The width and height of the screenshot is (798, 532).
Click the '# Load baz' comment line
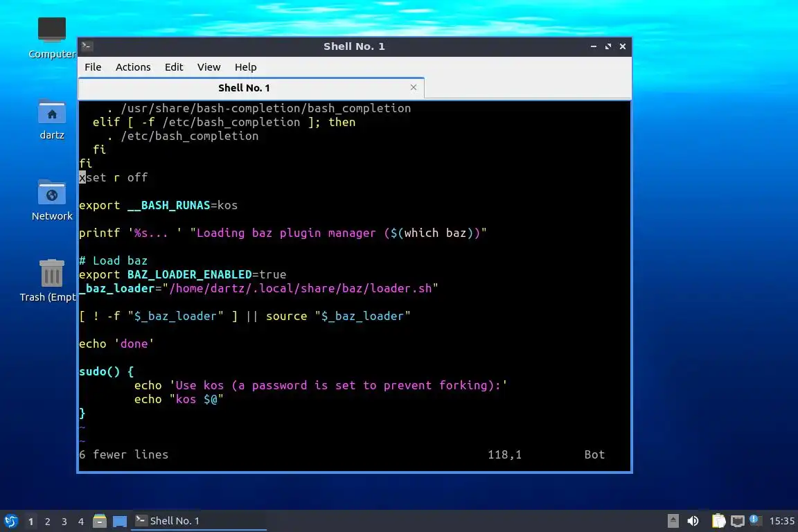114,260
